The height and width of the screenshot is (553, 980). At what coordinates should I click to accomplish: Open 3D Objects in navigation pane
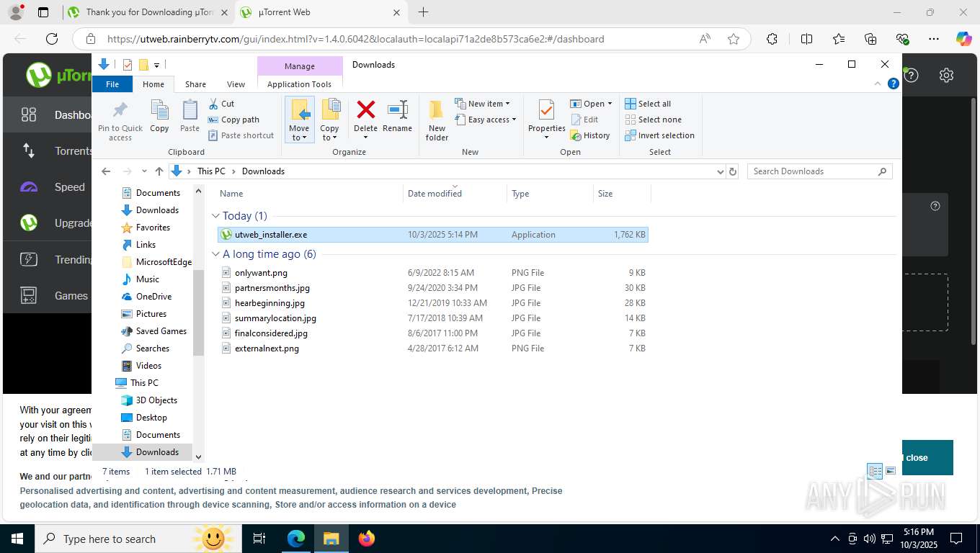[156, 400]
